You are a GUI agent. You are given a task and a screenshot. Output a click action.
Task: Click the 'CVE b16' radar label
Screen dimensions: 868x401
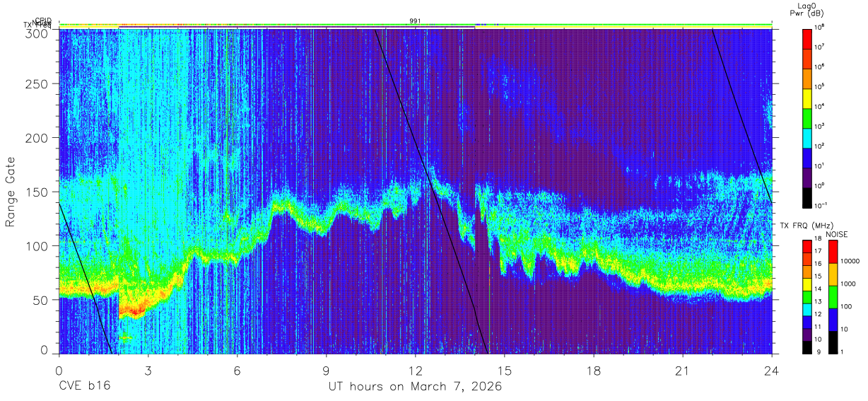[x=84, y=387]
